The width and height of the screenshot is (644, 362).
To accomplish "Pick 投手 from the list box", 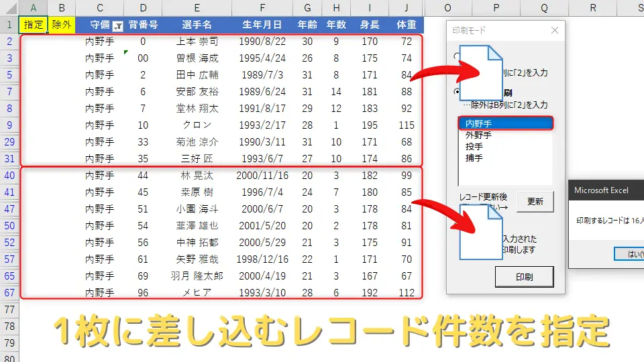I will point(474,146).
